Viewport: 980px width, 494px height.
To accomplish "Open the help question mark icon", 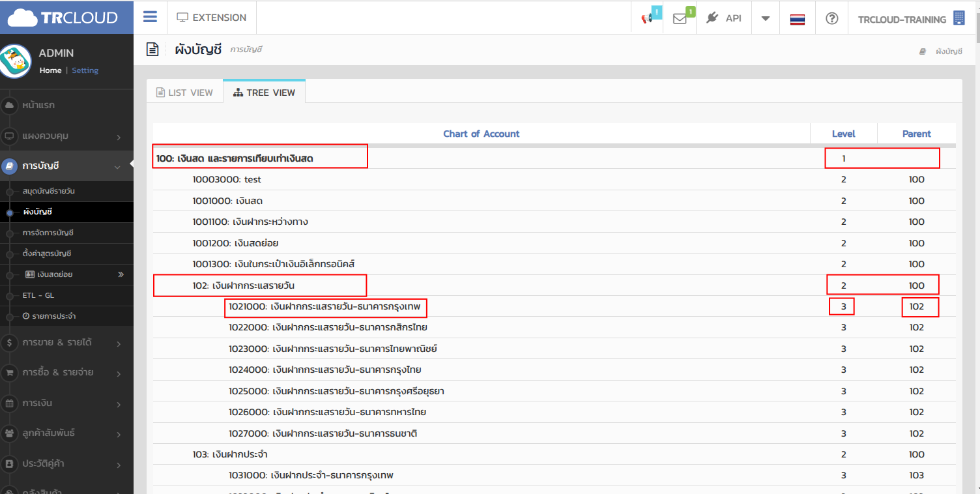I will pos(831,18).
